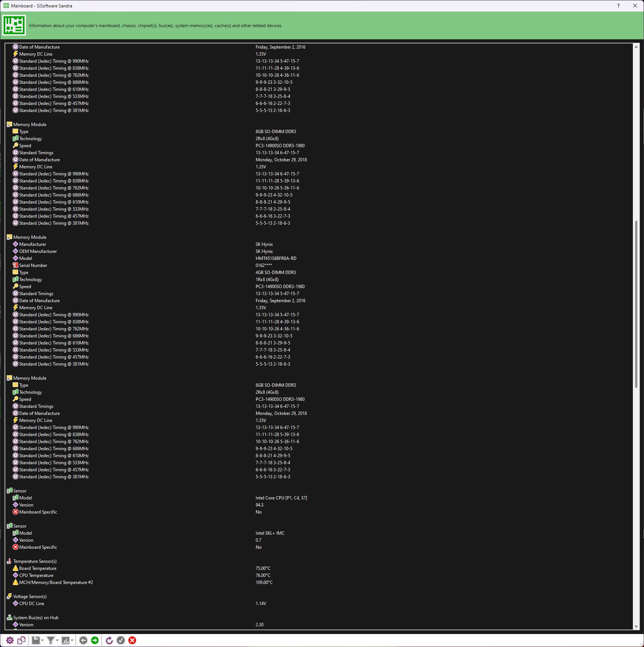Select the system bus version value 2.30

(x=259, y=625)
